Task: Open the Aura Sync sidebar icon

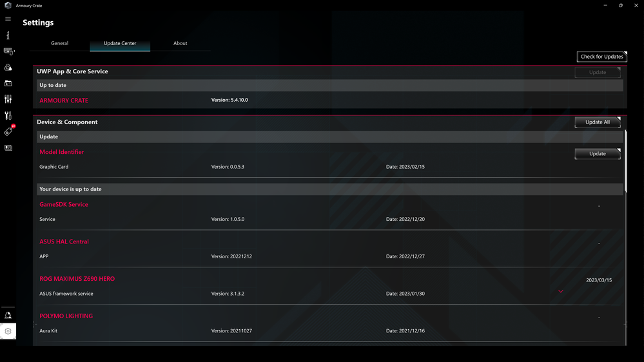Action: pos(8,67)
